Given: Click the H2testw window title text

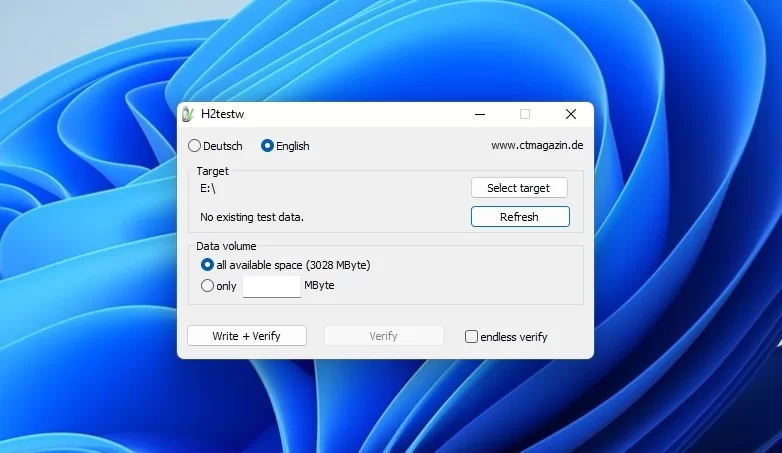Looking at the screenshot, I should [x=222, y=114].
